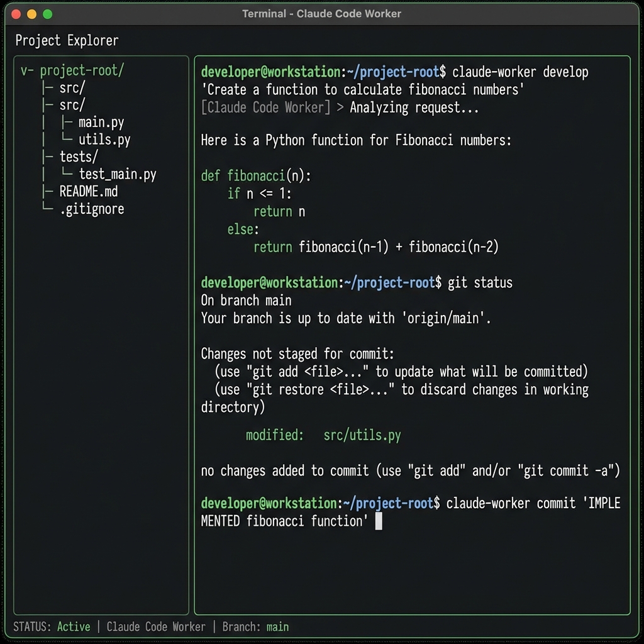
Task: Click the Active status indicator
Action: point(74,627)
